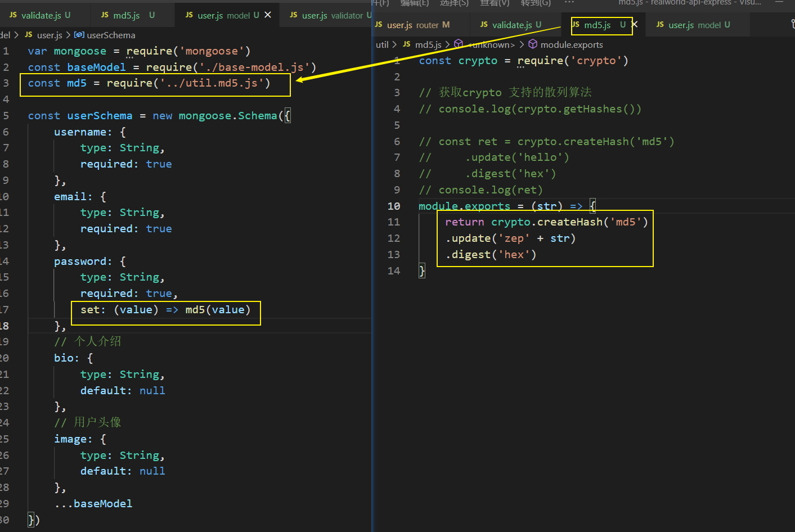795x532 pixels.
Task: Close the user.js model tab in left editor
Action: (x=268, y=15)
